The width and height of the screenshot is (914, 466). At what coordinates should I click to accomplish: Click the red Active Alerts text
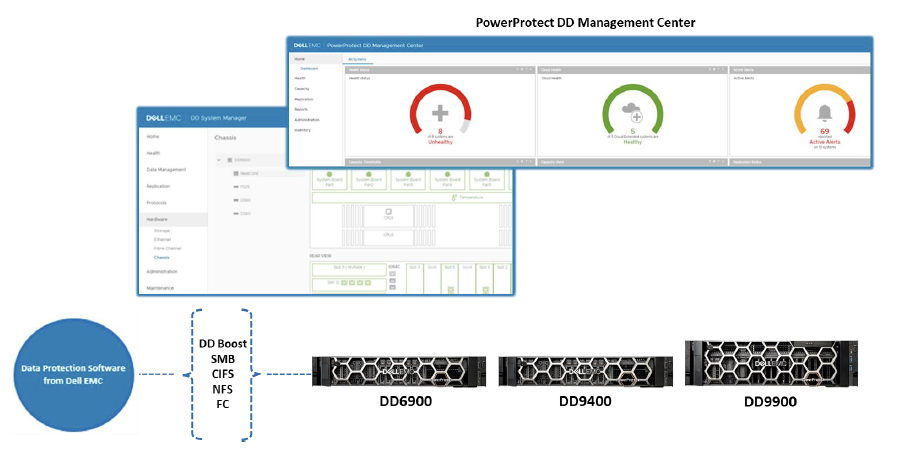(825, 142)
